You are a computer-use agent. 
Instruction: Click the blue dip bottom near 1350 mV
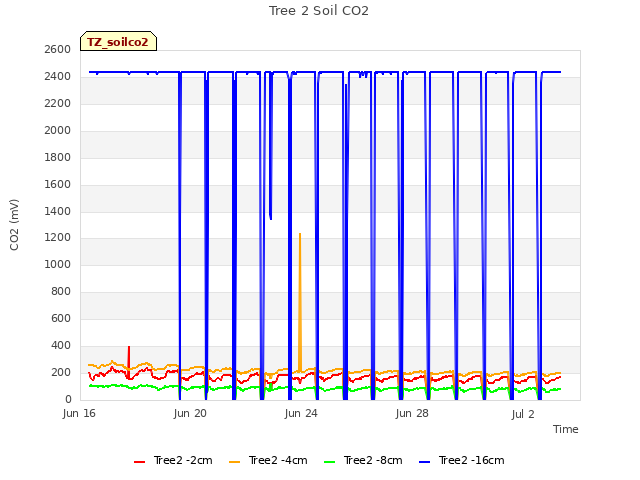coord(271,218)
